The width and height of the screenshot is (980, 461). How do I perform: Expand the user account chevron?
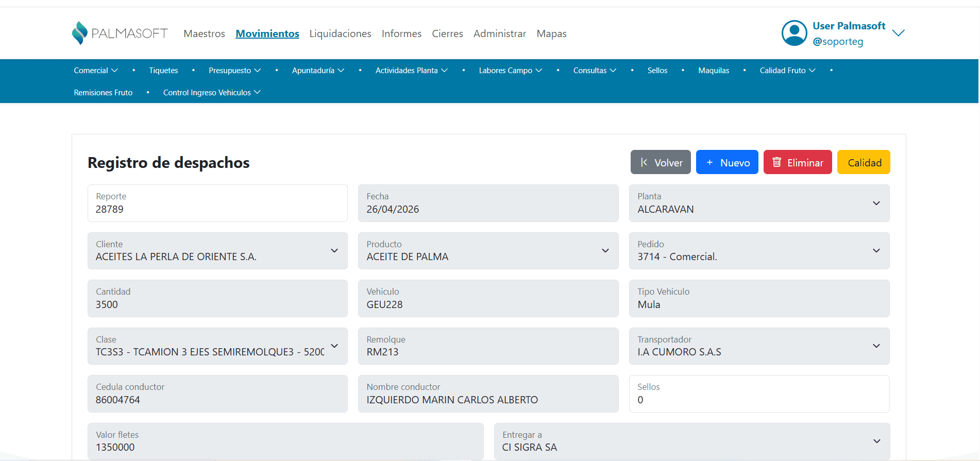point(898,33)
